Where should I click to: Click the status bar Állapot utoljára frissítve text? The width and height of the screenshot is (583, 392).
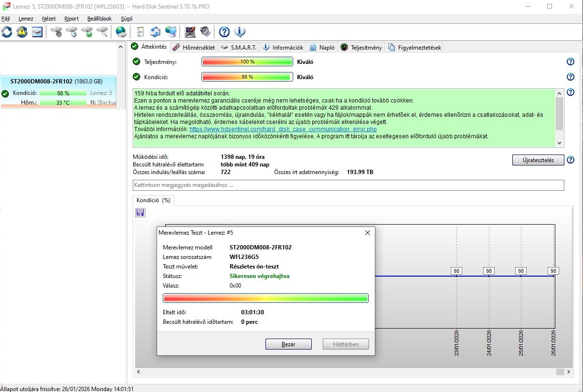(x=67, y=389)
